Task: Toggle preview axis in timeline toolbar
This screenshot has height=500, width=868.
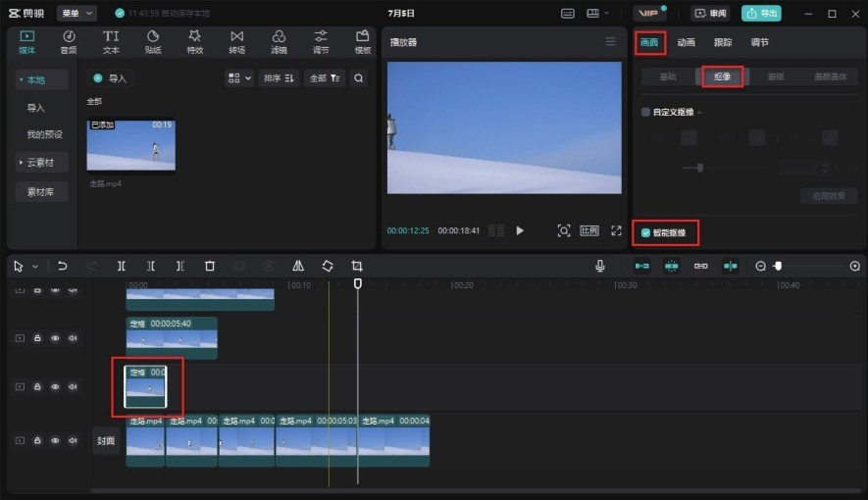Action: coord(730,266)
